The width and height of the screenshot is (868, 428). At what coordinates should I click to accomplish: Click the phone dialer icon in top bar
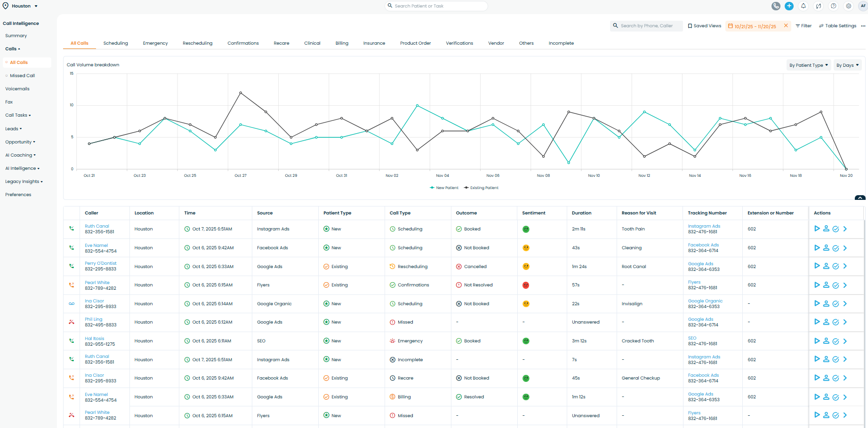[x=776, y=6]
